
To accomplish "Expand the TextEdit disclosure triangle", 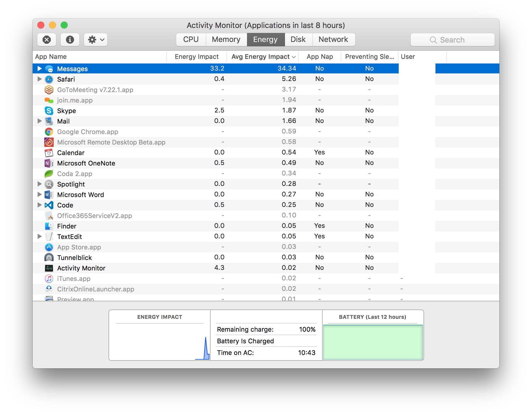I will tap(40, 236).
